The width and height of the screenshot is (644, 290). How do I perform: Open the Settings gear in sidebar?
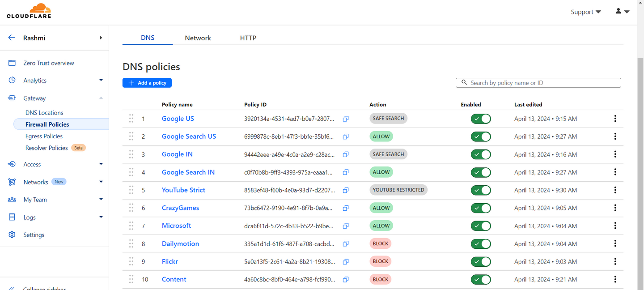point(12,235)
